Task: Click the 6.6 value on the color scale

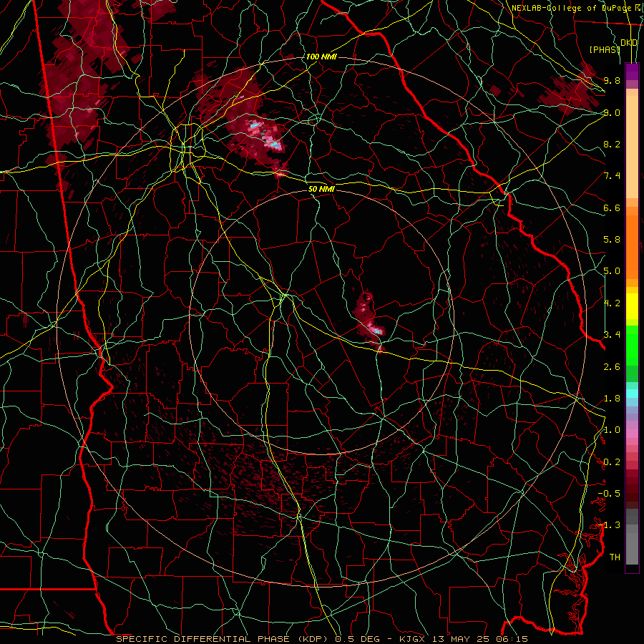Action: tap(612, 208)
